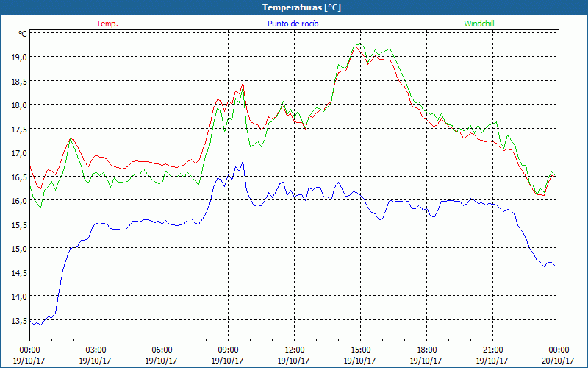Click the 18:00 time axis label
The height and width of the screenshot is (368, 588).
[427, 350]
